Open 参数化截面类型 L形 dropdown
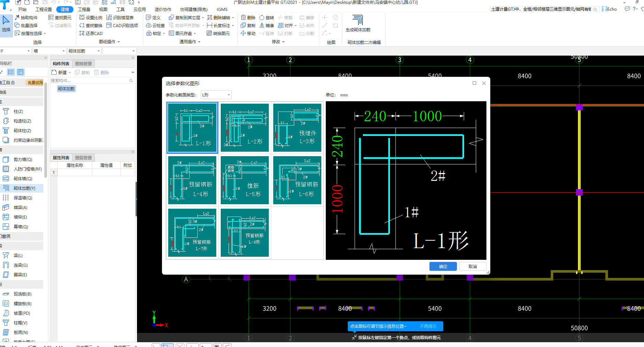Screen dimensions: 644x347 [216, 95]
